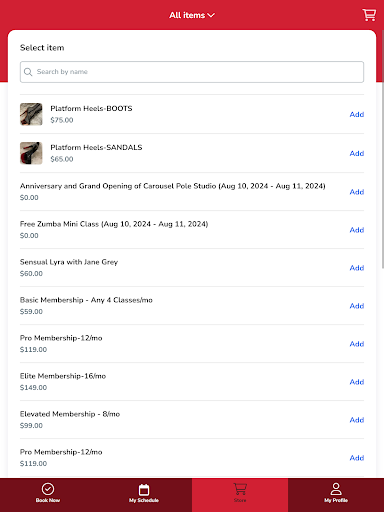The width and height of the screenshot is (384, 512).
Task: Add Free Zumba Mini Class
Action: pyautogui.click(x=357, y=230)
